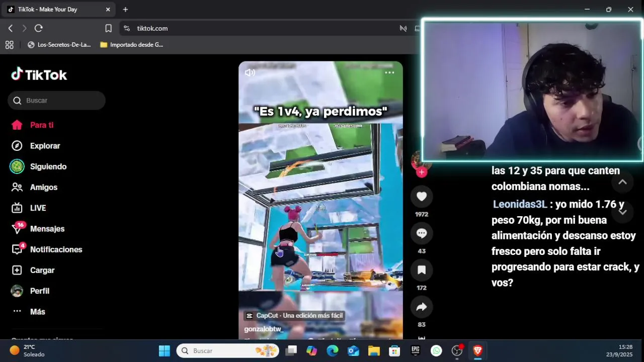Open File Explorer from taskbar
This screenshot has height=362, width=644.
coord(374,350)
